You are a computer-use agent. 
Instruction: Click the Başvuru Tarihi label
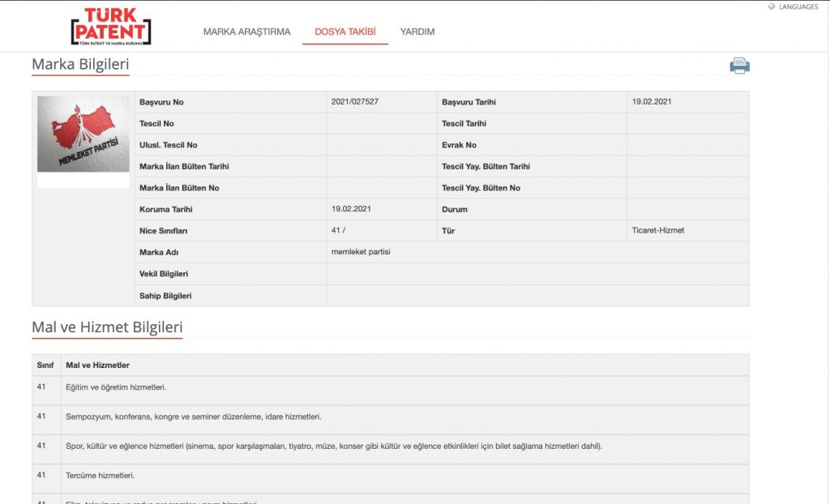[x=468, y=102]
